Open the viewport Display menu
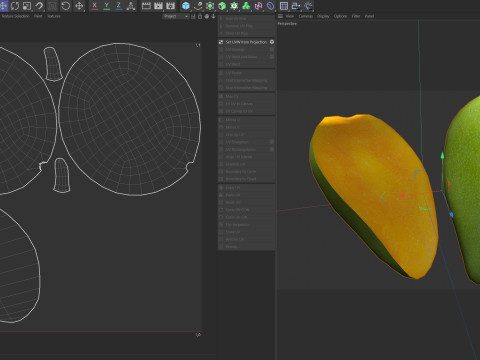 (x=323, y=16)
